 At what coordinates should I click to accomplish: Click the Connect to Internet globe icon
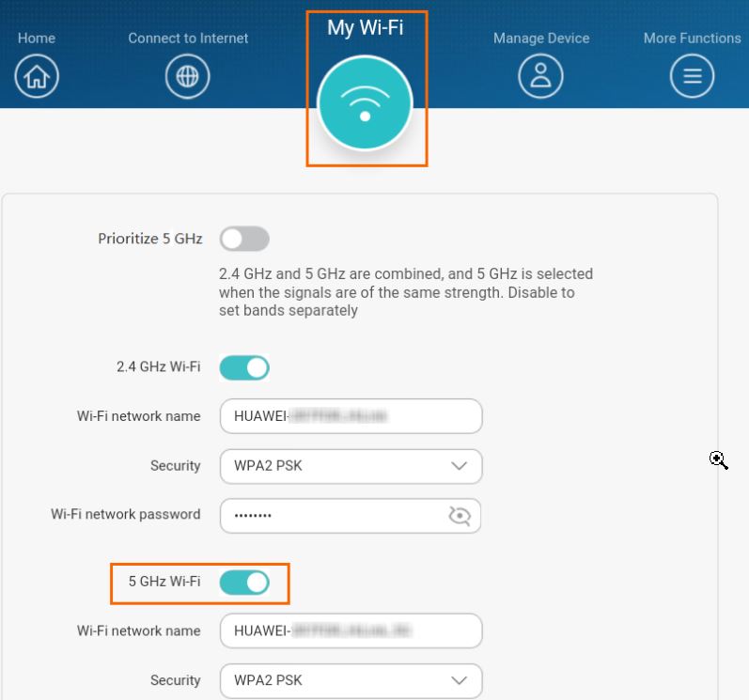click(x=187, y=76)
